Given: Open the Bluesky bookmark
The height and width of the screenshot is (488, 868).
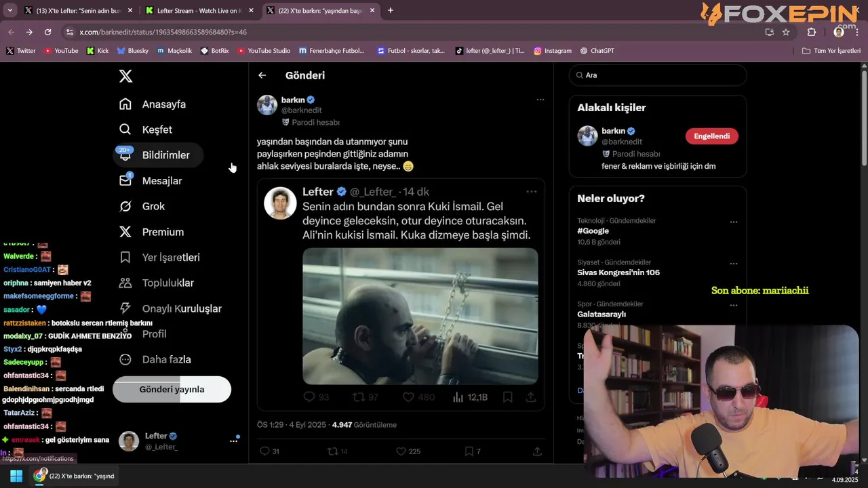Looking at the screenshot, I should pyautogui.click(x=132, y=51).
